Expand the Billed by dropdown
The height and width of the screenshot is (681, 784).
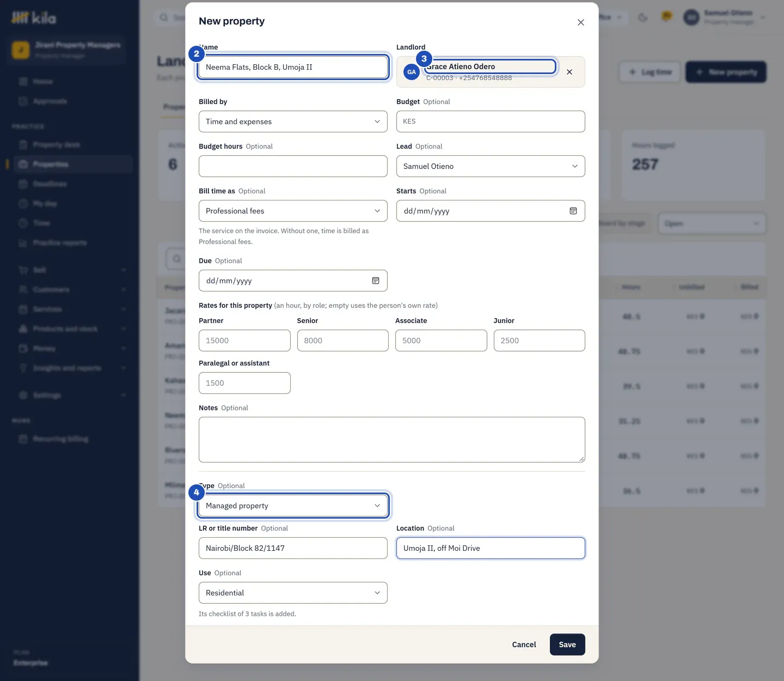293,121
